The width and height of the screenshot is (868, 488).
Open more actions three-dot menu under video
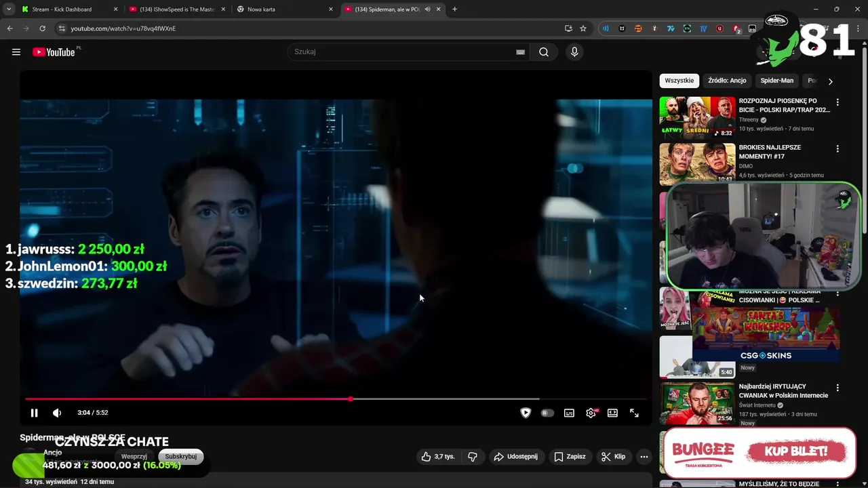click(644, 457)
